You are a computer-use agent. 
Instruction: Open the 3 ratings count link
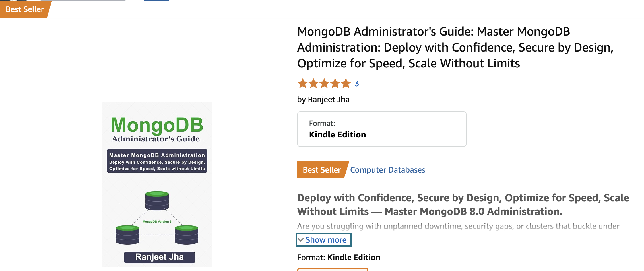(357, 84)
